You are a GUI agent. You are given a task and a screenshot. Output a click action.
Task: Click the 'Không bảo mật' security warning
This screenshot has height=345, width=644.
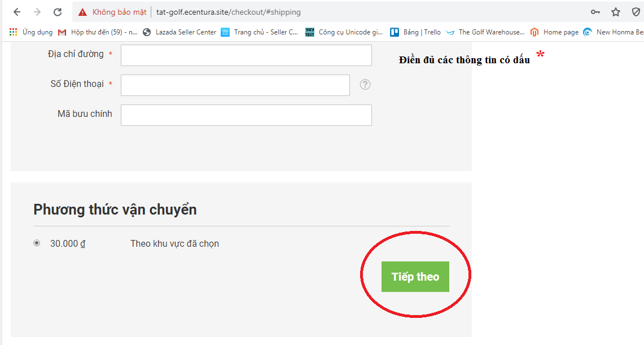[x=112, y=12]
